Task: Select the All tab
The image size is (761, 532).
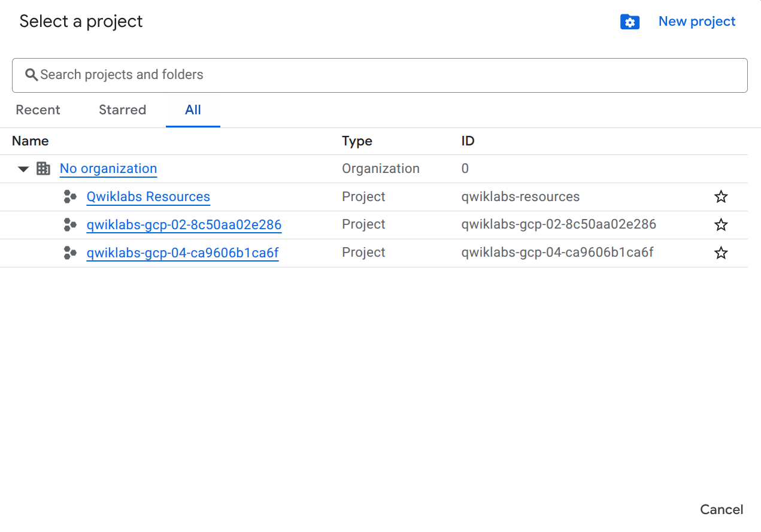Action: [193, 110]
